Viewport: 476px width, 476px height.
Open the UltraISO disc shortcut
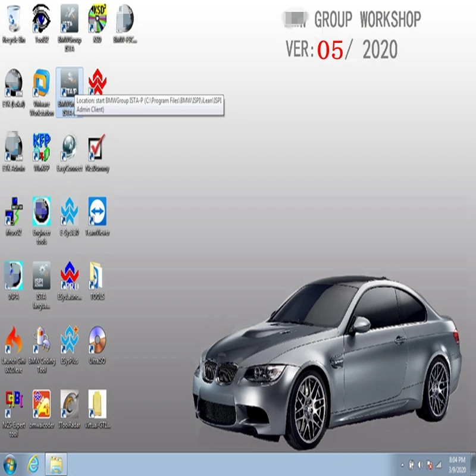click(97, 346)
